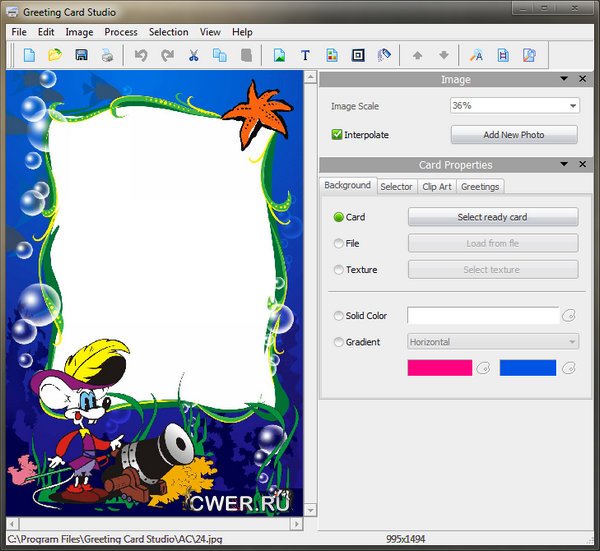Uncheck the Interpolate checkbox
Image resolution: width=600 pixels, height=551 pixels.
[337, 134]
